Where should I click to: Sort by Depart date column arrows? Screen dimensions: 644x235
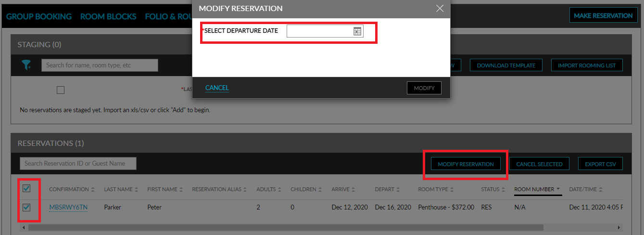[398, 190]
